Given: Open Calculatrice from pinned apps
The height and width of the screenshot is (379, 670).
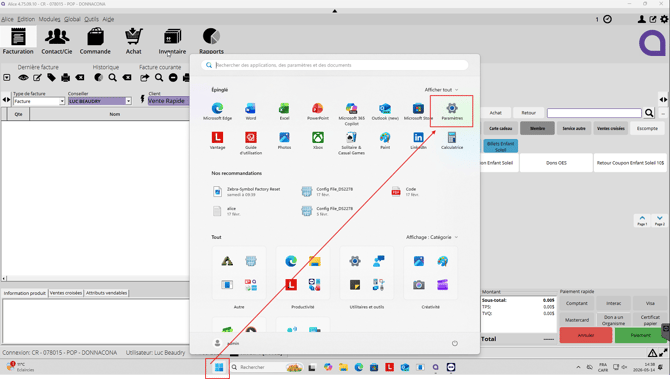Looking at the screenshot, I should (x=452, y=141).
